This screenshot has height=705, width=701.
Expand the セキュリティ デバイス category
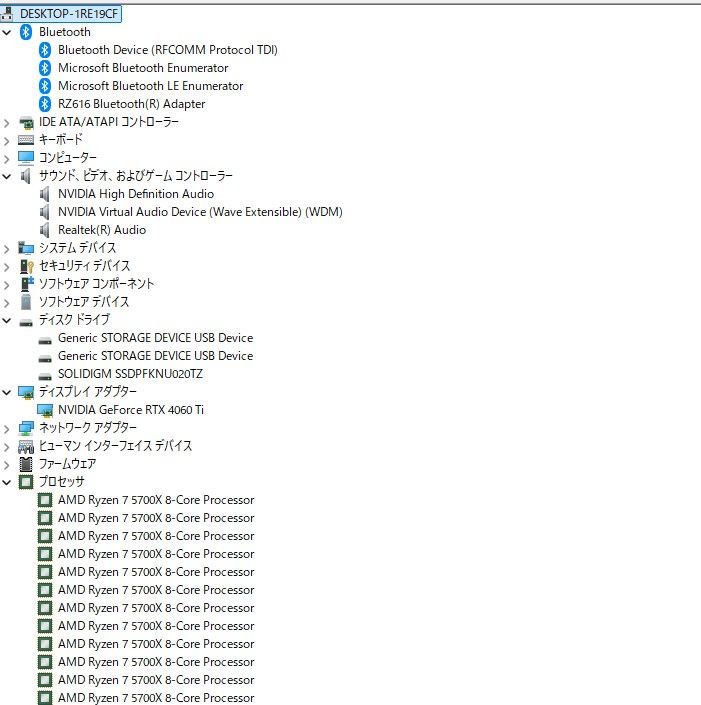(7, 267)
